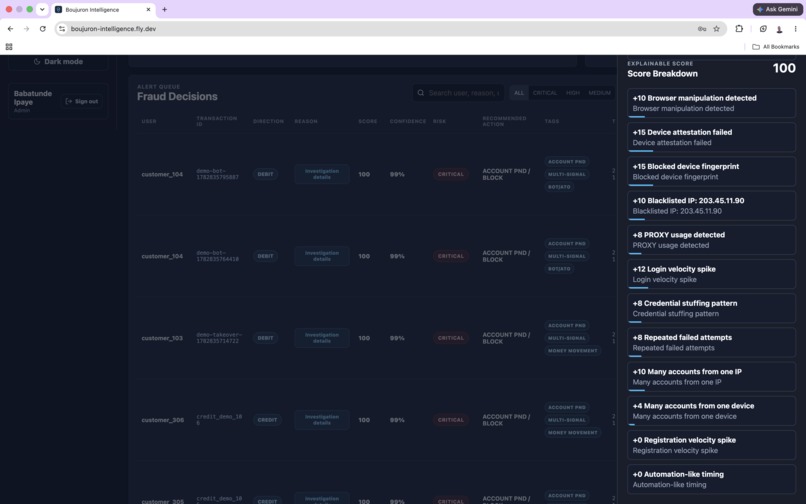The image size is (806, 504).
Task: Click the RECOMMENDED ACTION column header
Action: (x=504, y=121)
